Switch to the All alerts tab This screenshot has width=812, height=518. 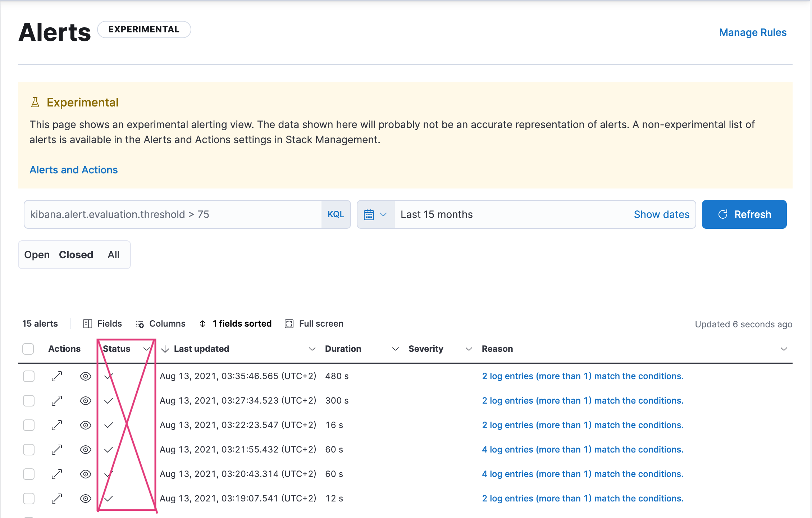113,255
